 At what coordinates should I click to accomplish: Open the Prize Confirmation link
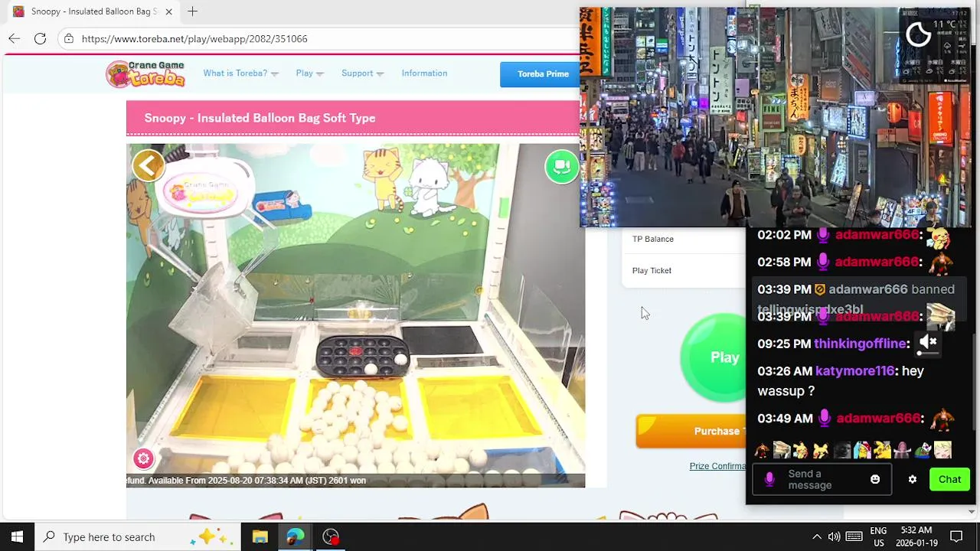[x=717, y=466]
